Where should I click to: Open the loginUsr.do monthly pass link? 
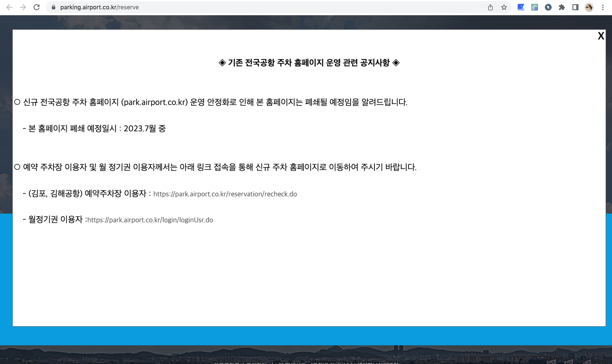coord(150,220)
